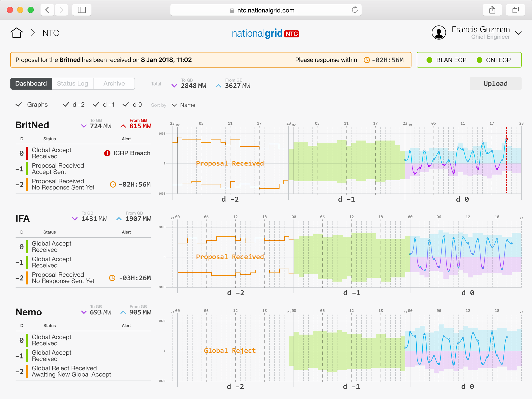Uncheck the Graphs checkbox
Viewport: 532px width, 399px height.
(x=19, y=105)
